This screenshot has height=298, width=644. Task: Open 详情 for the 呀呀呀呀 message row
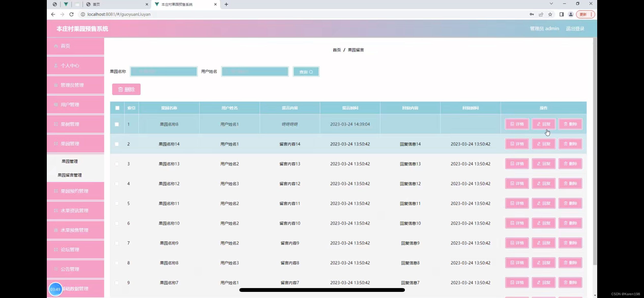coord(517,124)
